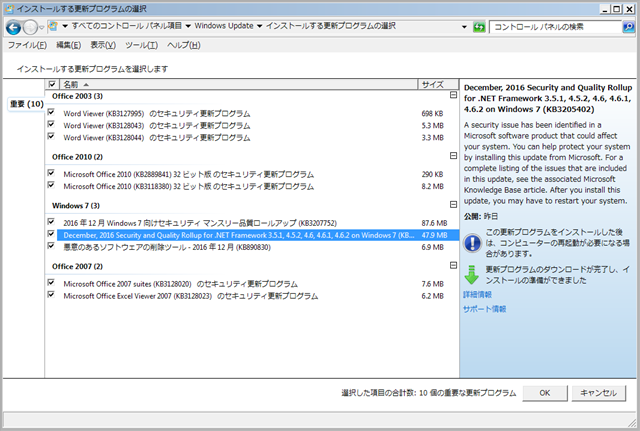Image resolution: width=640 pixels, height=431 pixels.
Task: Click the キャンセル button
Action: (x=598, y=393)
